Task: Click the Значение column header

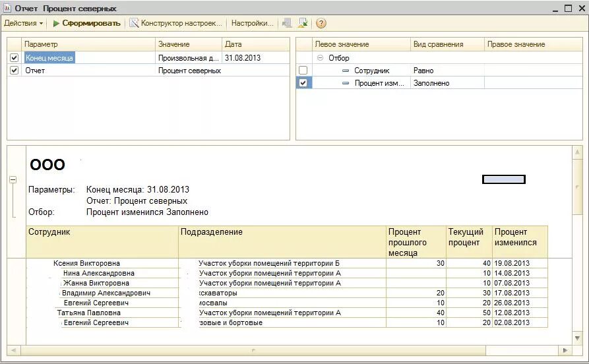Action: (189, 44)
